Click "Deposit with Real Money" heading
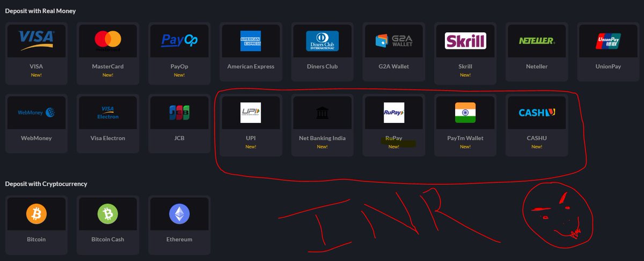 40,11
